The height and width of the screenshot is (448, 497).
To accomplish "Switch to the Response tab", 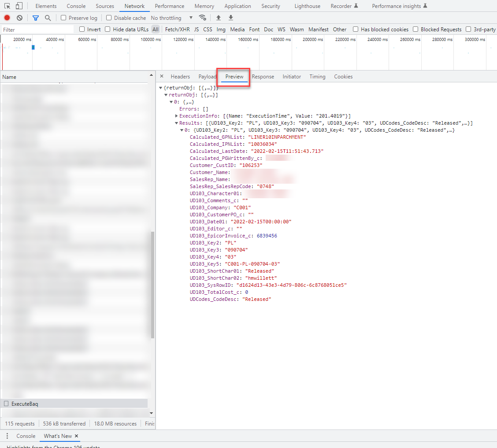I will [x=263, y=77].
